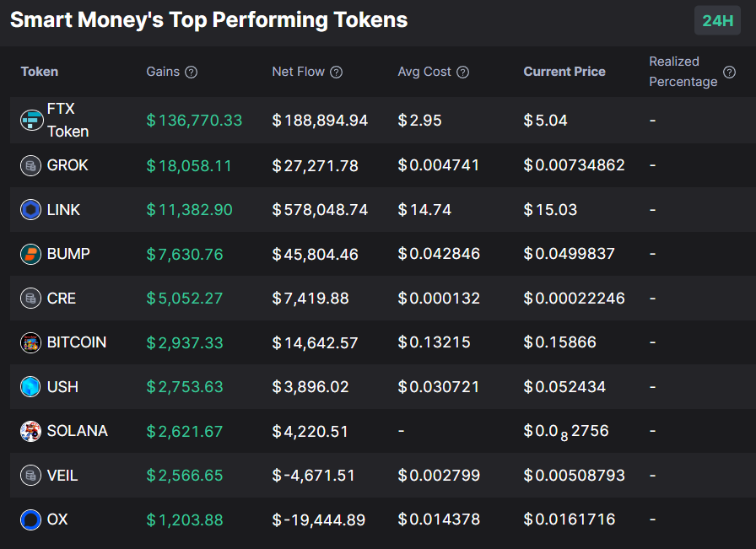
Task: Click the net flow value $188,894.94
Action: pos(320,121)
